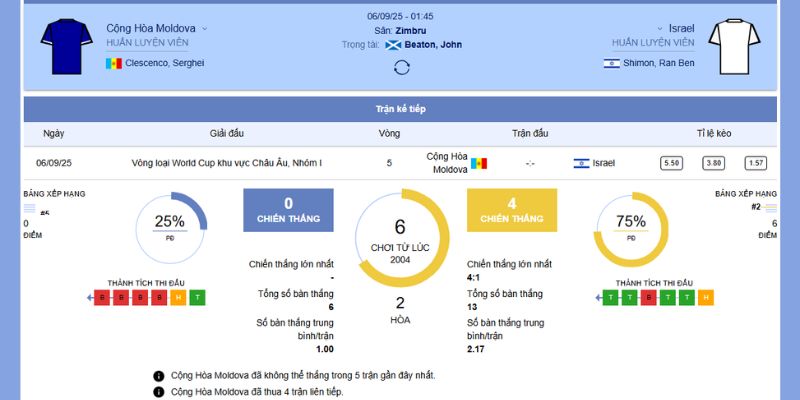Select the 1.57 odds button
Image resolution: width=800 pixels, height=400 pixels.
pyautogui.click(x=756, y=163)
